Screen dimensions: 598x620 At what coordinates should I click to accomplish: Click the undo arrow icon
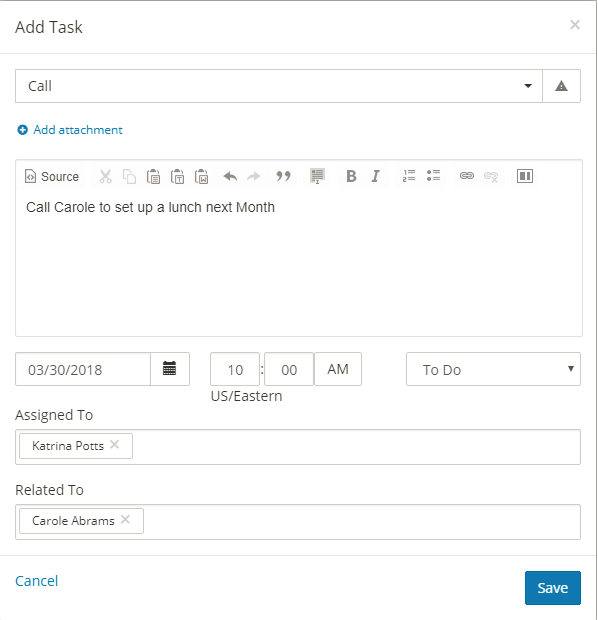230,176
